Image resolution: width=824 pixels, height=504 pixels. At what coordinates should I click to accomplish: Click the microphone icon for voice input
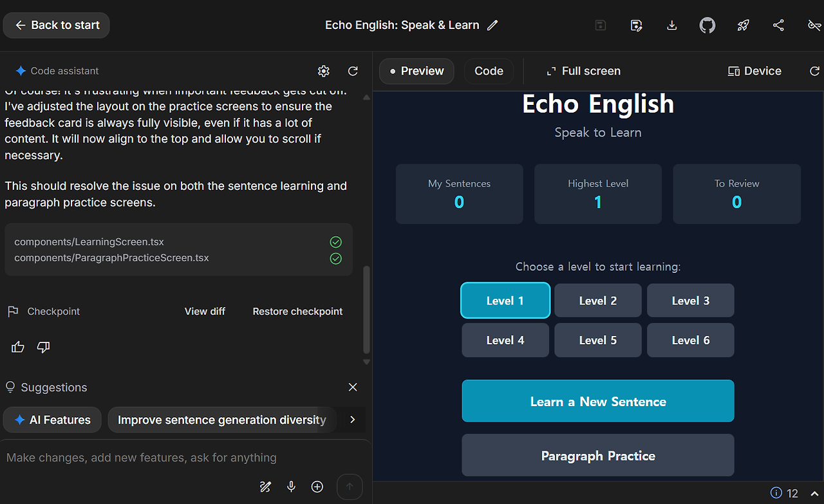coord(292,487)
